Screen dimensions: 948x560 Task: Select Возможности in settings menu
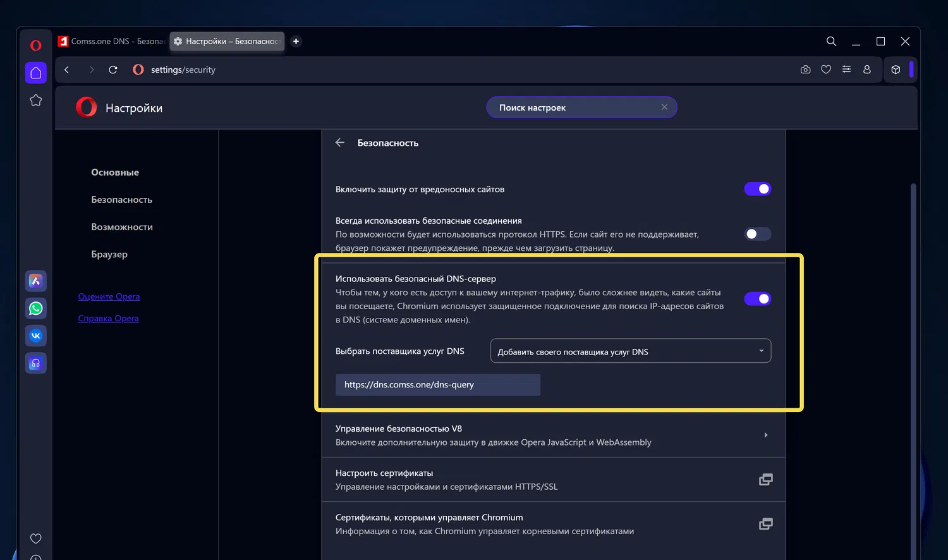click(x=122, y=227)
